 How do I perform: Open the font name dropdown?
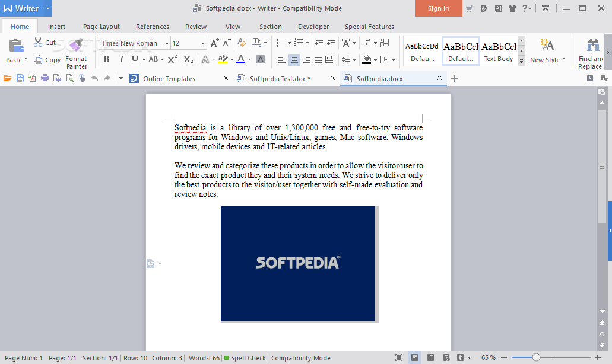[167, 43]
